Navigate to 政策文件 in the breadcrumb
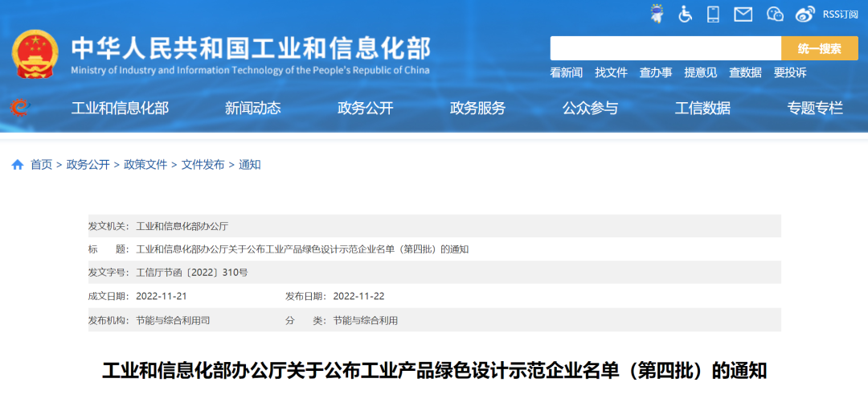 [x=145, y=165]
